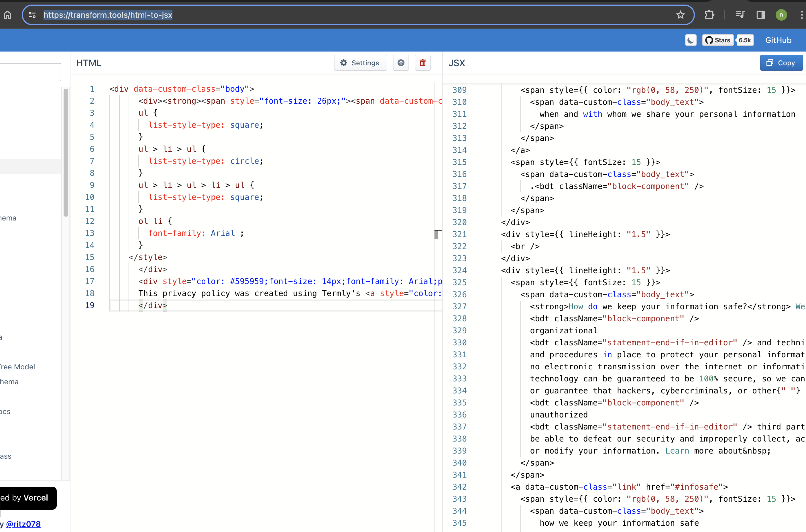The width and height of the screenshot is (806, 532).
Task: Click the sidebar vertical scrollbar
Action: pos(66,153)
